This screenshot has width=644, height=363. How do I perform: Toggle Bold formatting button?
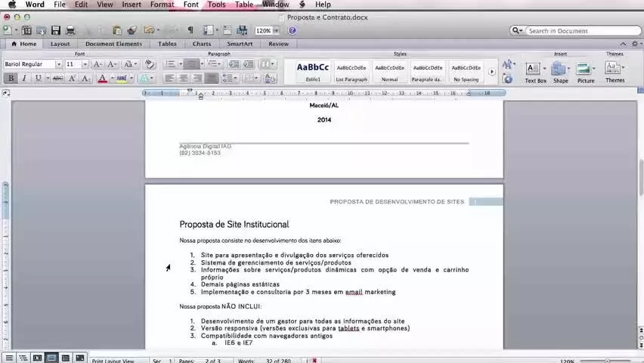coord(11,78)
